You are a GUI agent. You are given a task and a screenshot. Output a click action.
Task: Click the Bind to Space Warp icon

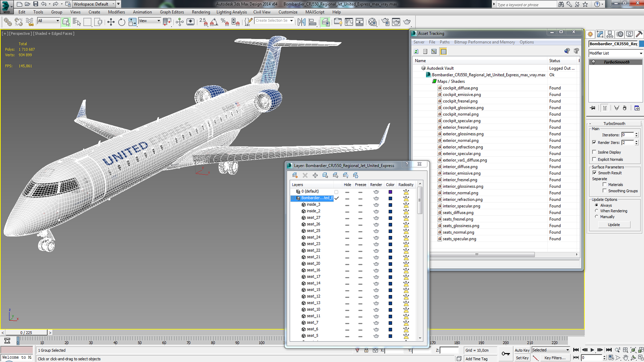click(x=30, y=22)
